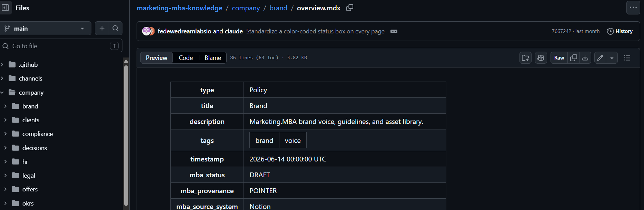This screenshot has width=644, height=210.
Task: Click the file tree scrollbar
Action: click(126, 135)
